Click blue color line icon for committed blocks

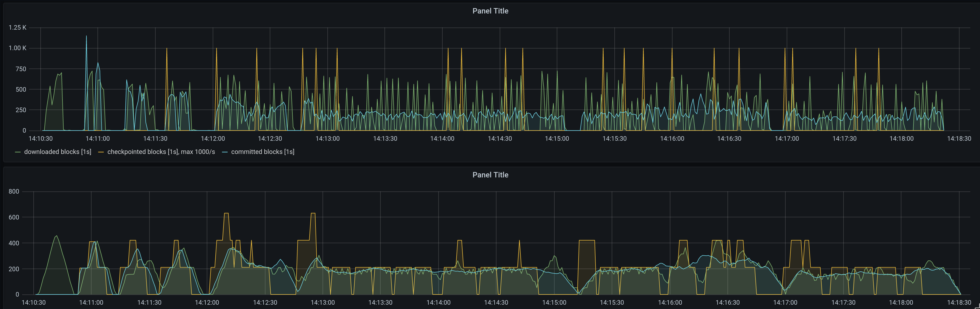(225, 152)
